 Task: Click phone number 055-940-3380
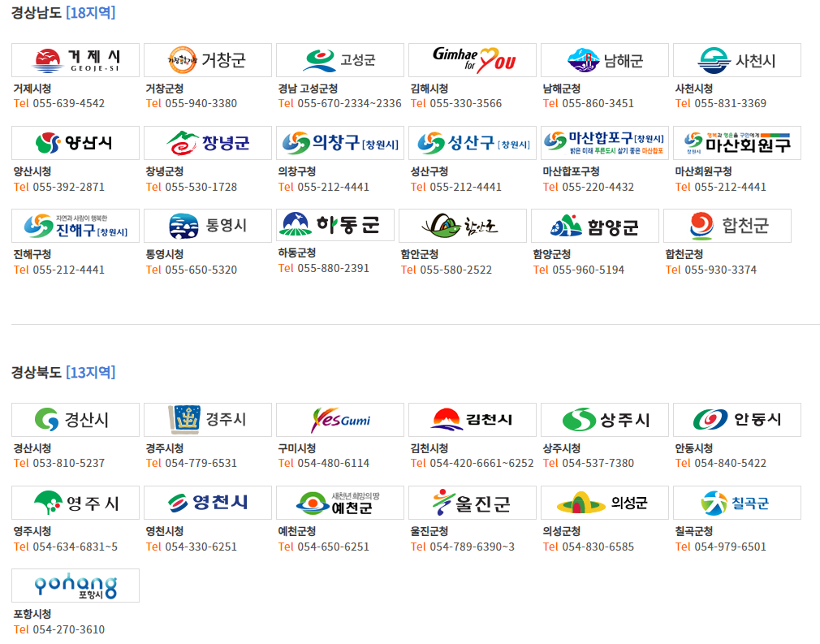point(201,104)
